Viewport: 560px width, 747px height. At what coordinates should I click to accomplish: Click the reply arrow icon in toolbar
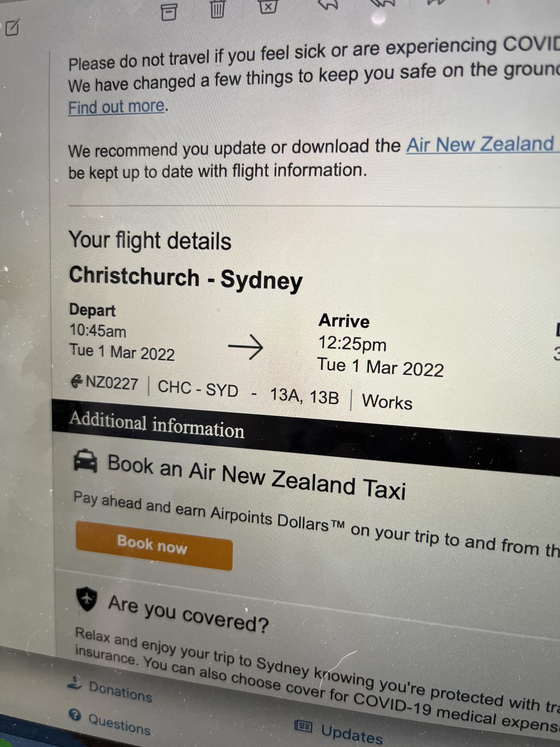(x=329, y=4)
